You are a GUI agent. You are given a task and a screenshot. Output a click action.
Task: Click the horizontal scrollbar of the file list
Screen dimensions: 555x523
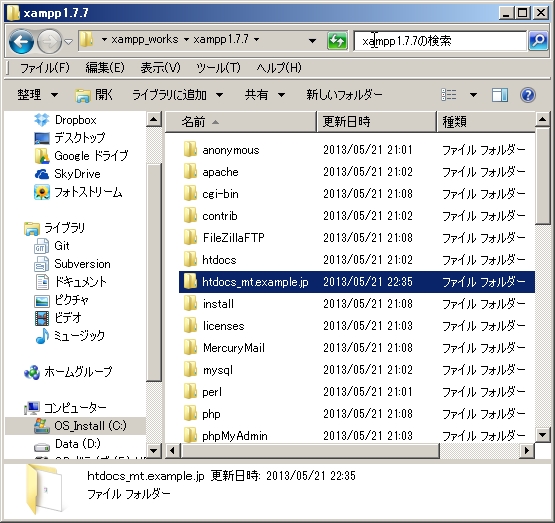pos(350,451)
